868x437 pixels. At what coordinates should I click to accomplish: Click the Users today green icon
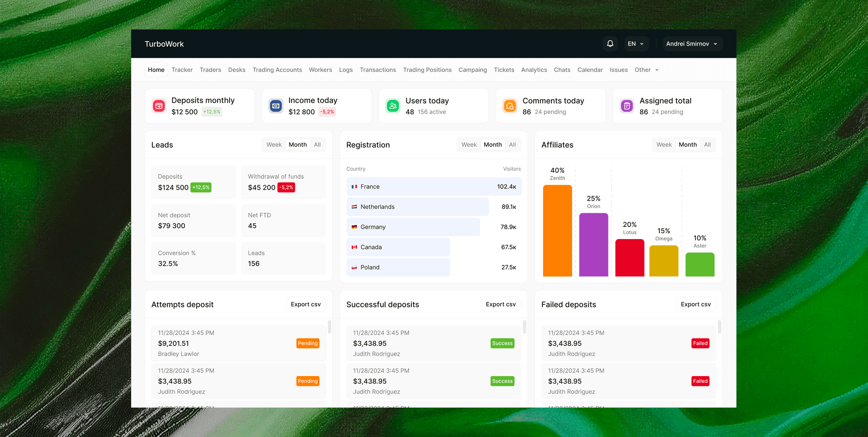tap(393, 106)
